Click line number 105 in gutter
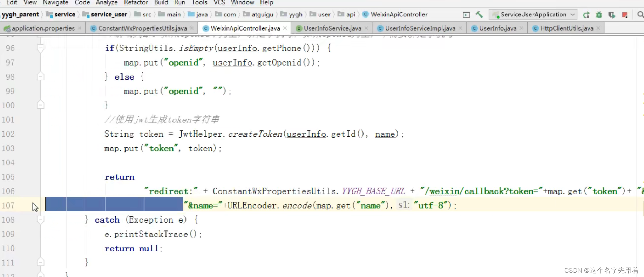Screen dimensions: 644x277 coord(8,177)
